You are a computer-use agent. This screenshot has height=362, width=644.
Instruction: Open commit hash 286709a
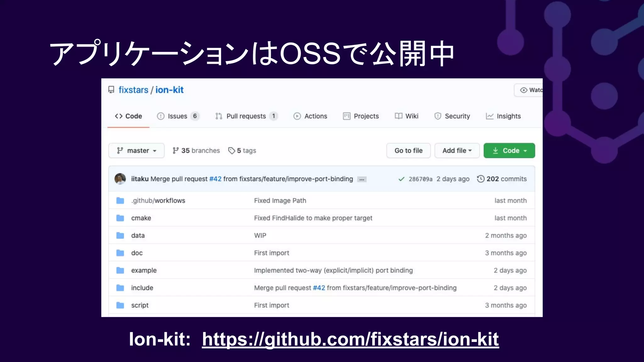(x=420, y=179)
